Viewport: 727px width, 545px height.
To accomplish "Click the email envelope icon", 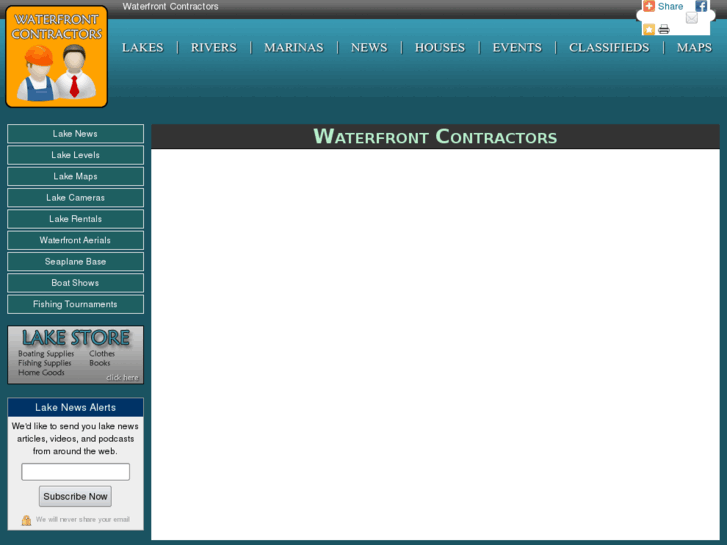I will click(691, 18).
